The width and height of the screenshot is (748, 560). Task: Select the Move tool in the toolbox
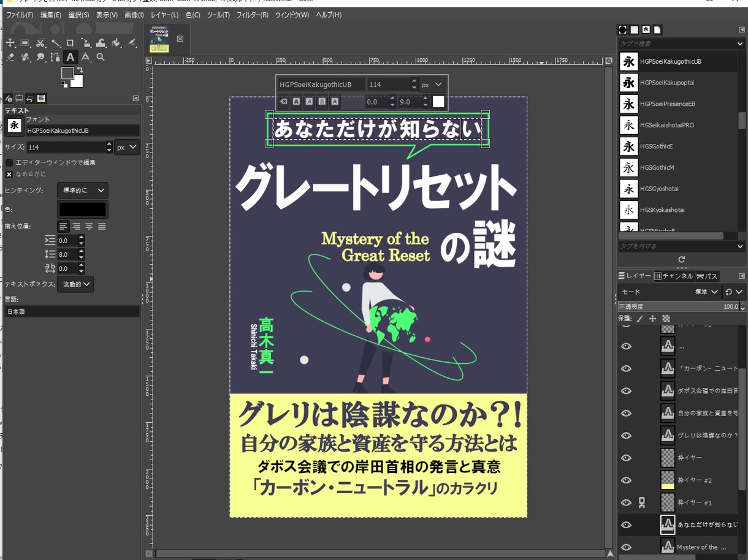pos(10,43)
